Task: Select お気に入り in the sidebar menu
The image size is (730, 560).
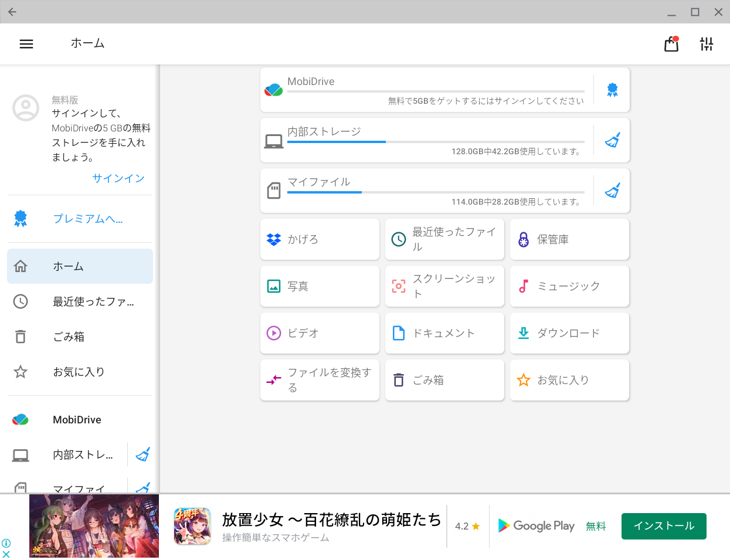Action: point(80,372)
